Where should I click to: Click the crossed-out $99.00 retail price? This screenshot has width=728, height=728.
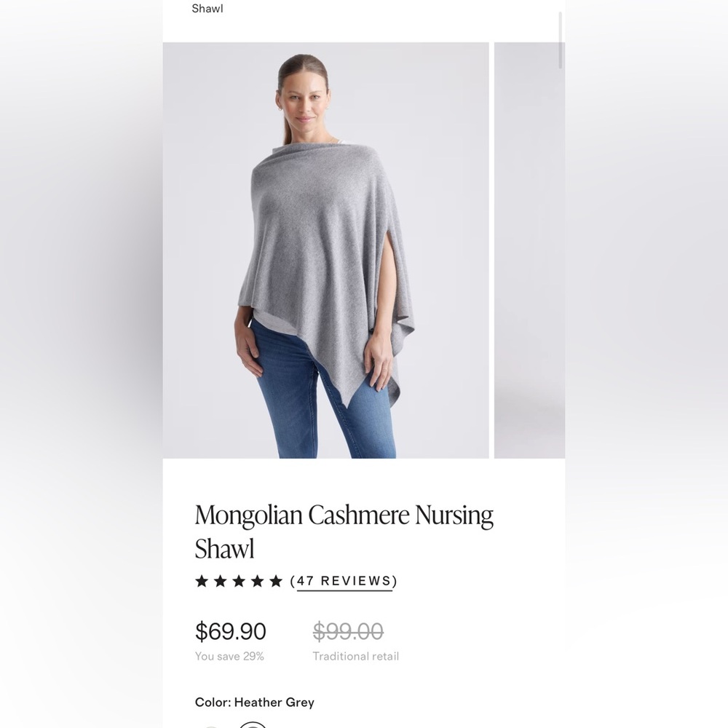348,632
